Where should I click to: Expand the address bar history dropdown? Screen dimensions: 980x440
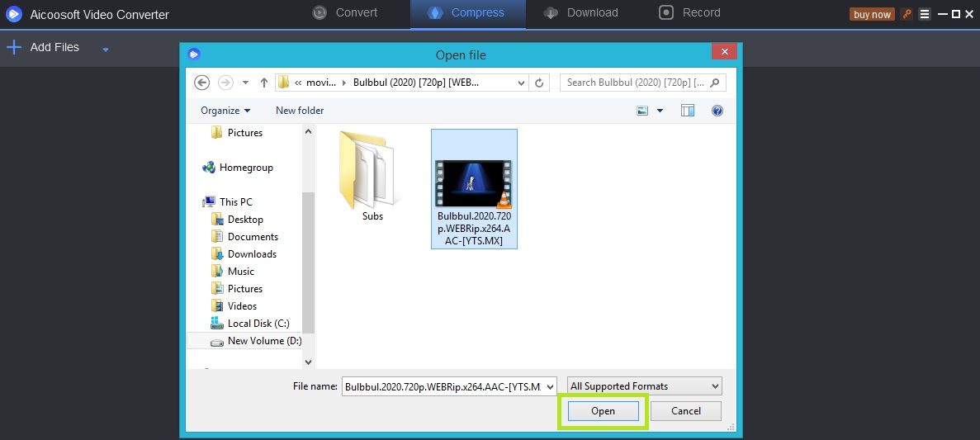(521, 83)
